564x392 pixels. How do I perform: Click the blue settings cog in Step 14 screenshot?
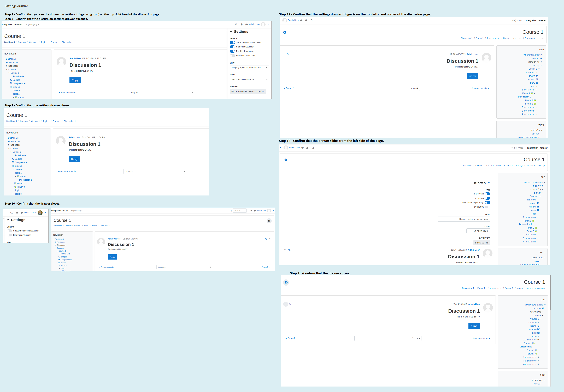[x=286, y=160]
